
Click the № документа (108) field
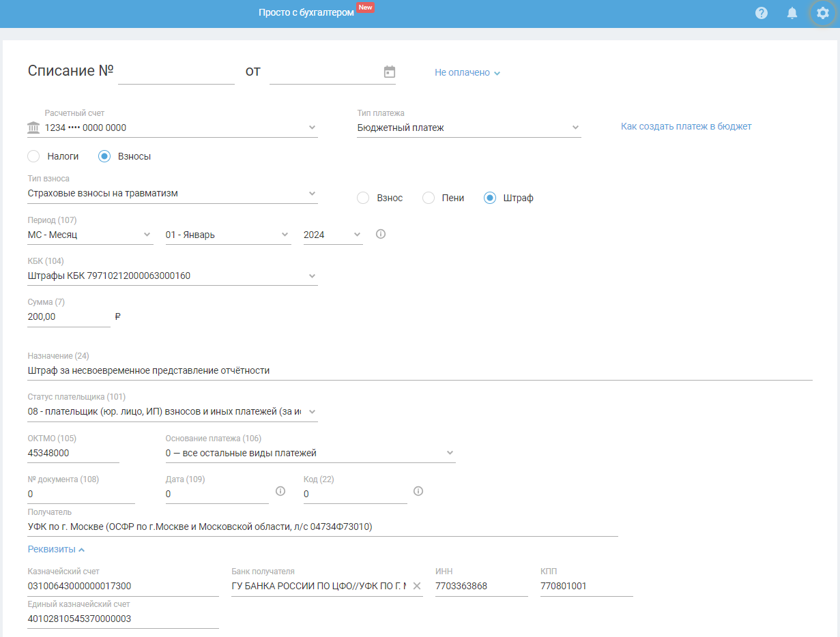[x=81, y=494]
